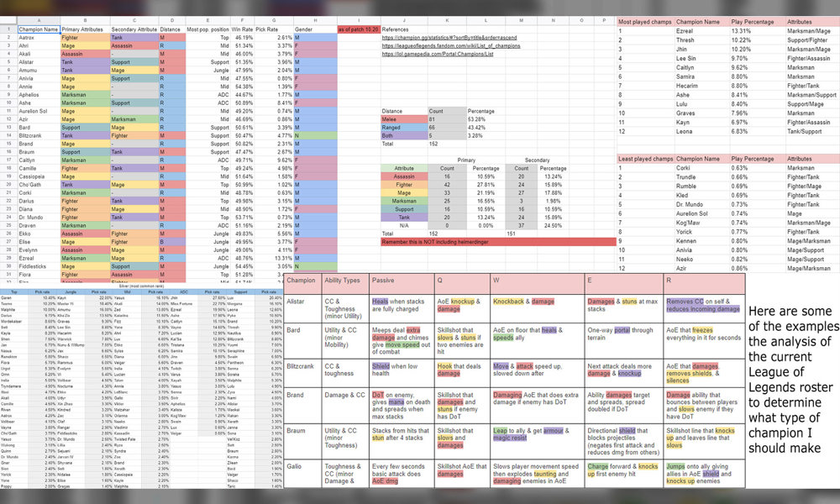Select 'Bard' champion cell in the ability table
The width and height of the screenshot is (840, 504).
(x=302, y=340)
